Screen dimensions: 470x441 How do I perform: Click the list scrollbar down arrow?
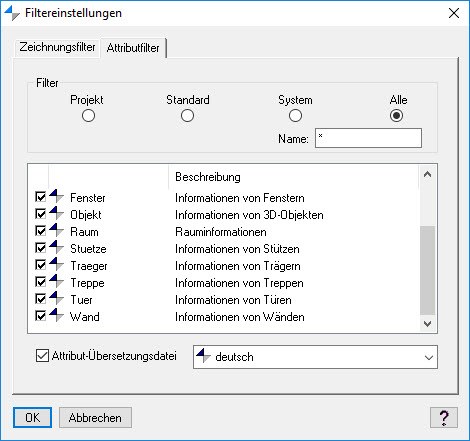427,324
